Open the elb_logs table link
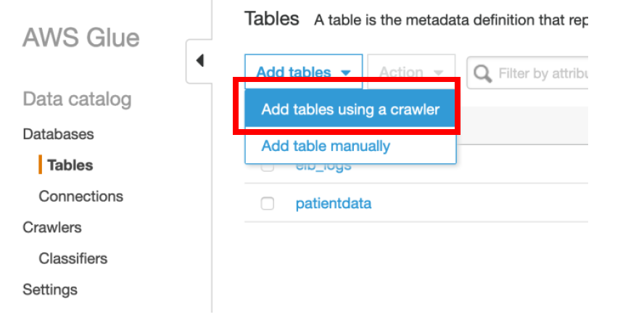 (323, 168)
